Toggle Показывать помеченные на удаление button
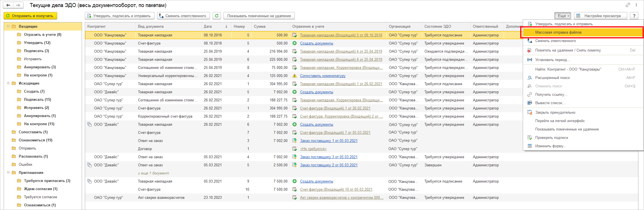Image resolution: width=644 pixels, height=210 pixels. click(x=259, y=16)
